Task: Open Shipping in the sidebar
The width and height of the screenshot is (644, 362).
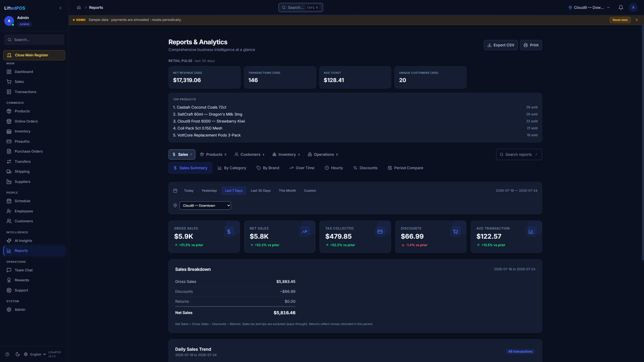Action: [x=34, y=171]
